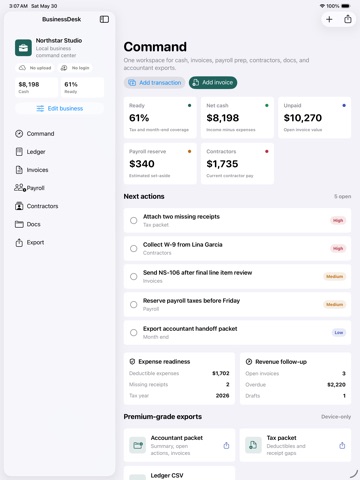Click the Ledger book icon in sidebar

[x=19, y=152]
